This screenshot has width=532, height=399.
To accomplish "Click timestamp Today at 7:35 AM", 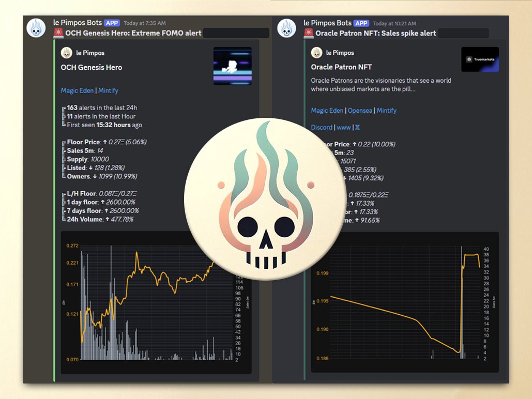I will (x=145, y=23).
